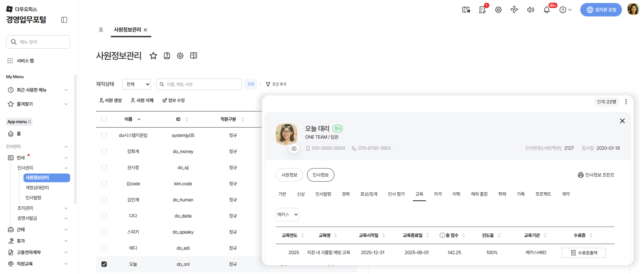Open the 재직상태 전체 dropdown
Image resolution: width=644 pixels, height=274 pixels.
[136, 84]
